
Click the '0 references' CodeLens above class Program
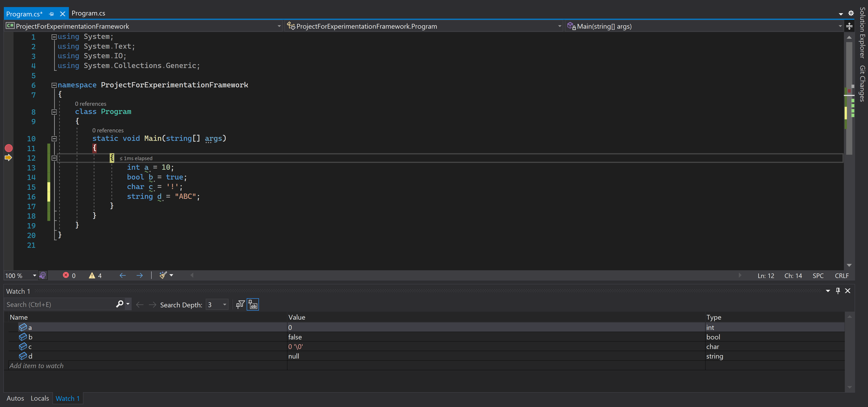(90, 104)
